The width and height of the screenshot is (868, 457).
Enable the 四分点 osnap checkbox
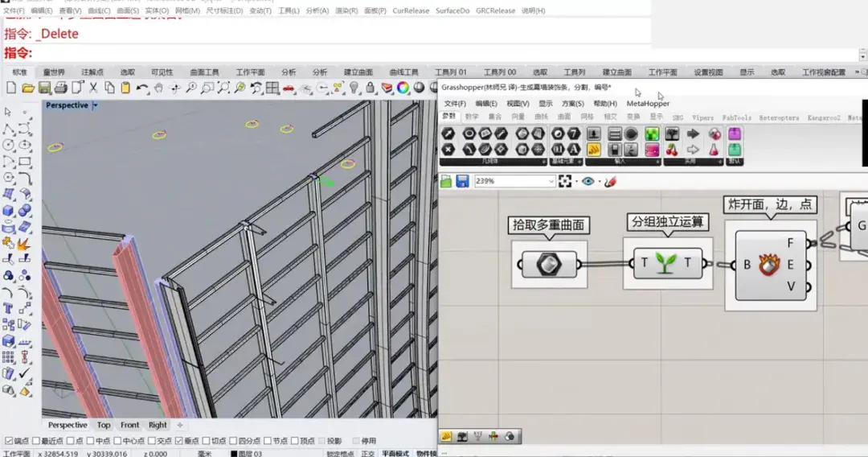click(x=233, y=441)
